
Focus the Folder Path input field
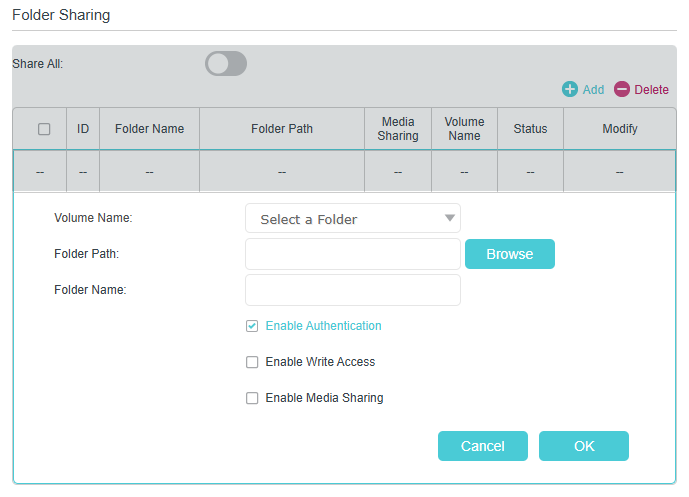tap(353, 254)
